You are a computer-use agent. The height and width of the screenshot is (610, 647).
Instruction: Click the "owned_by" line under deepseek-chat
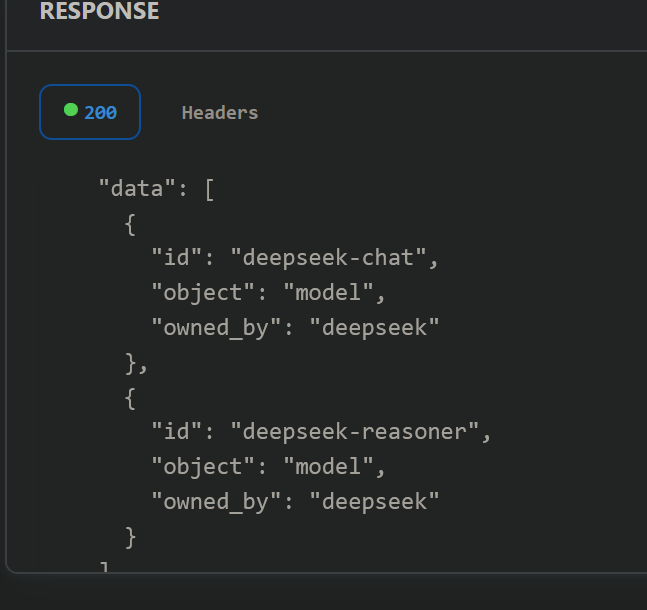295,328
